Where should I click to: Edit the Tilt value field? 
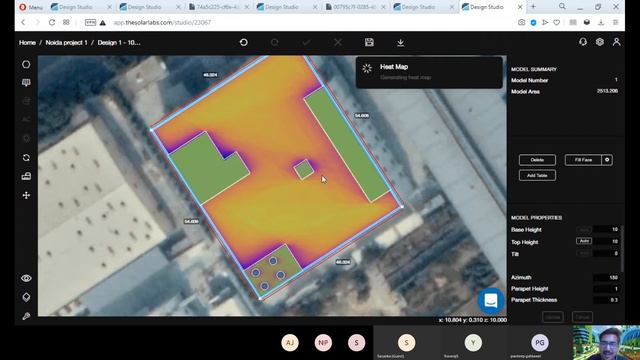click(x=606, y=253)
